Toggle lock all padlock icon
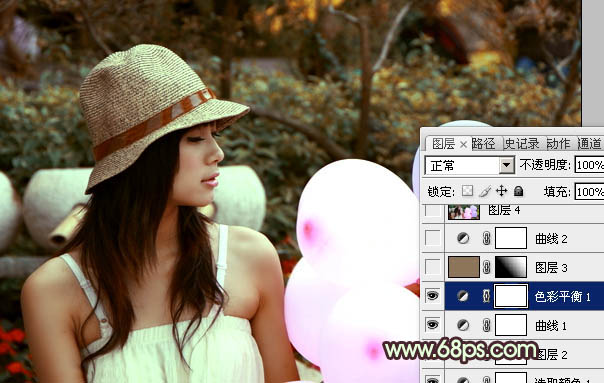The height and width of the screenshot is (383, 604). [519, 191]
